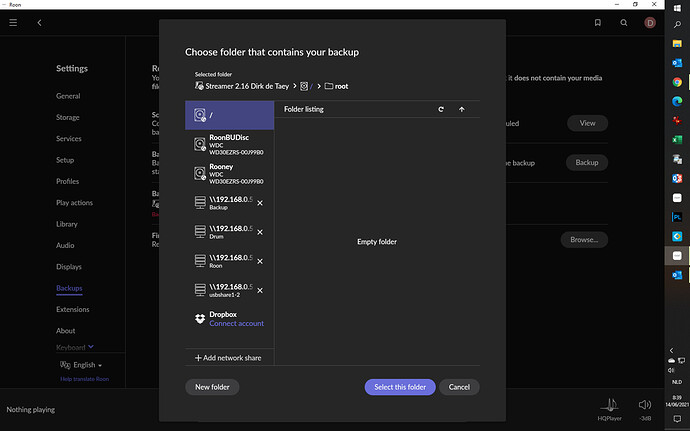
Task: Add network share
Action: [x=228, y=358]
